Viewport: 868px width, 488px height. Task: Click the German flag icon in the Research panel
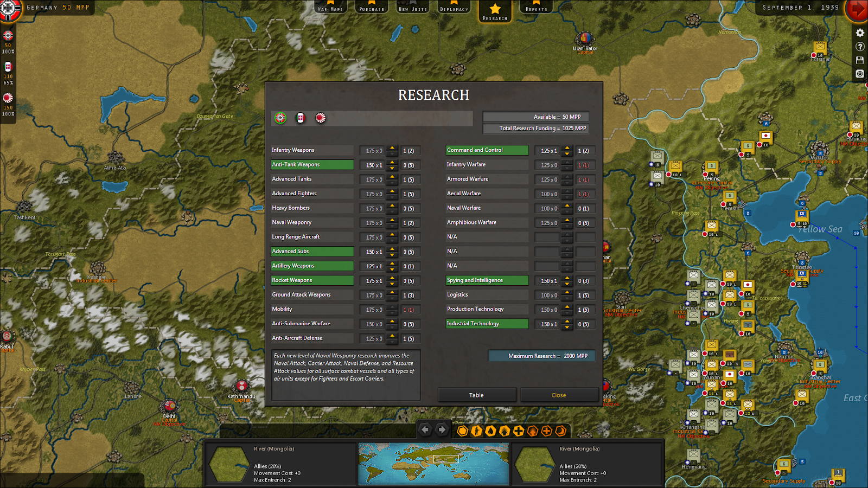pyautogui.click(x=279, y=118)
